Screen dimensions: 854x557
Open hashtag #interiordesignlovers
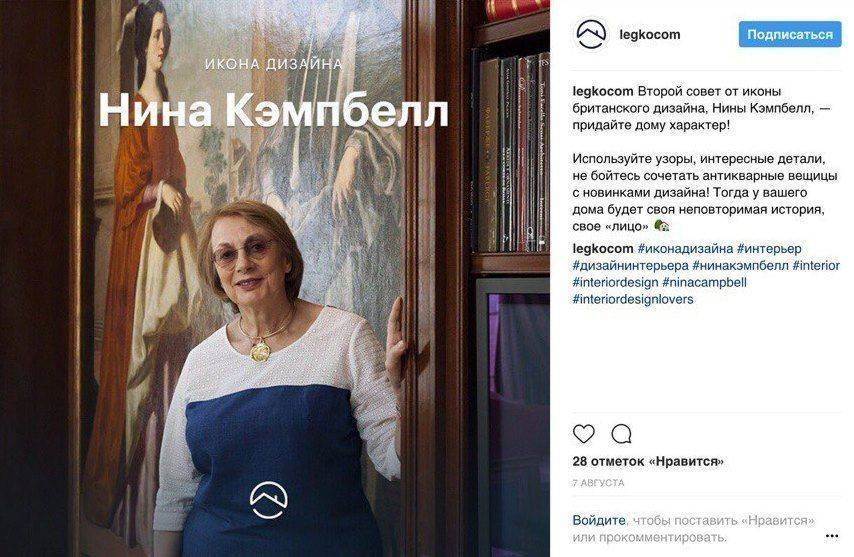click(633, 299)
